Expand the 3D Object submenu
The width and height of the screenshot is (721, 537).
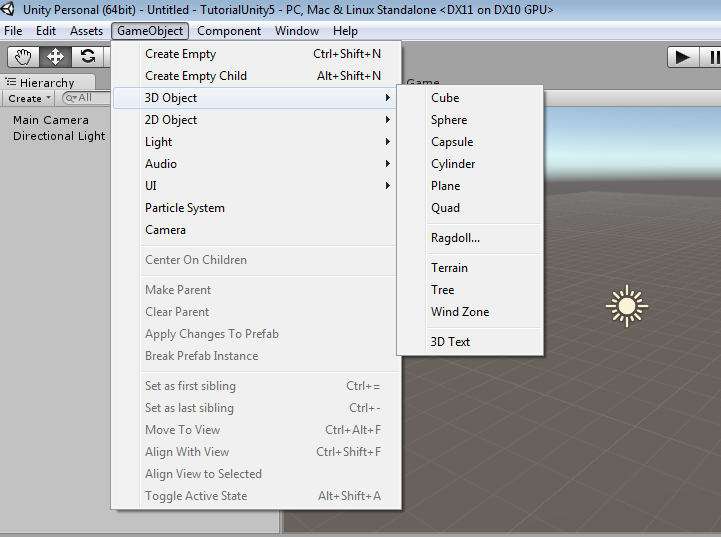[255, 98]
